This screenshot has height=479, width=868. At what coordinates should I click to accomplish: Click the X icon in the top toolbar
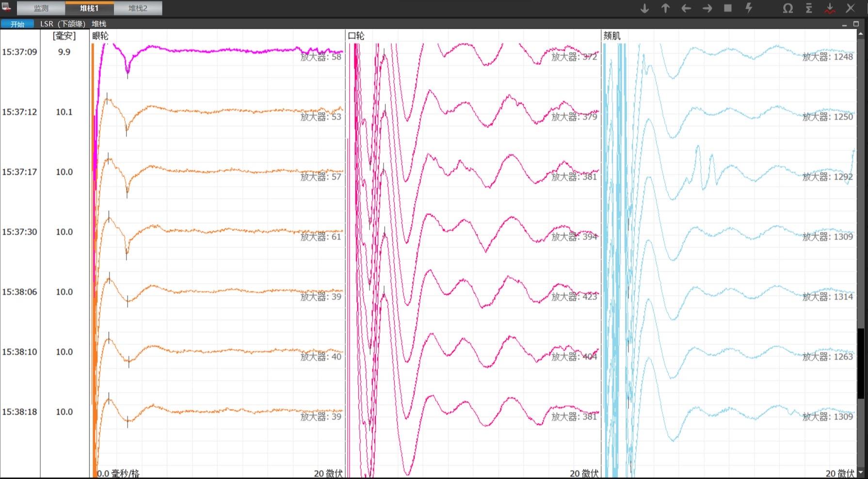851,8
